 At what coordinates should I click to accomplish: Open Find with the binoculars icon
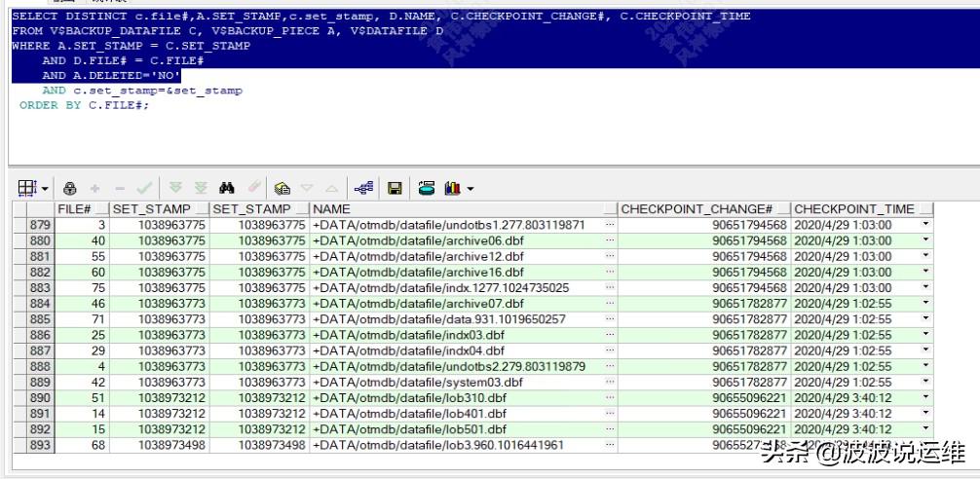(x=229, y=189)
